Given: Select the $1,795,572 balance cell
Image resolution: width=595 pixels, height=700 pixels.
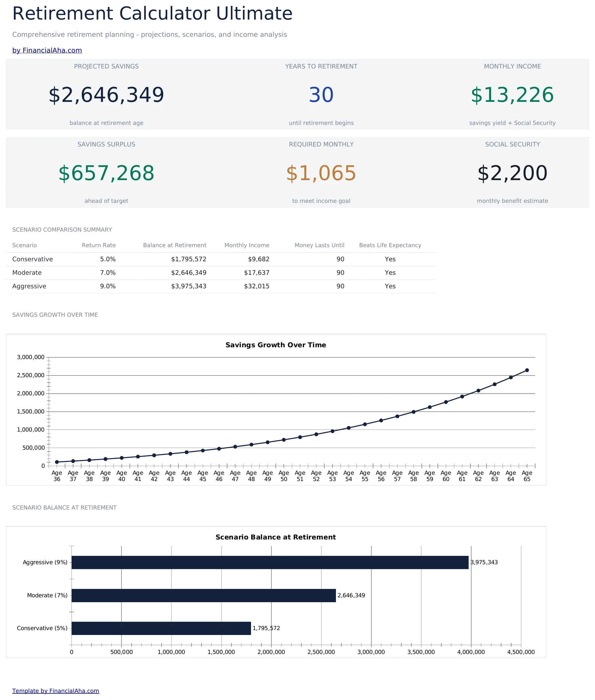Looking at the screenshot, I should (x=189, y=259).
